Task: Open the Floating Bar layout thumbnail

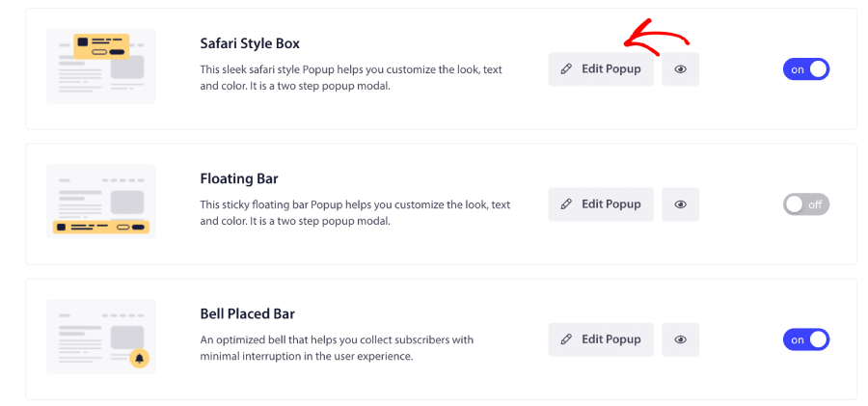Action: click(101, 202)
